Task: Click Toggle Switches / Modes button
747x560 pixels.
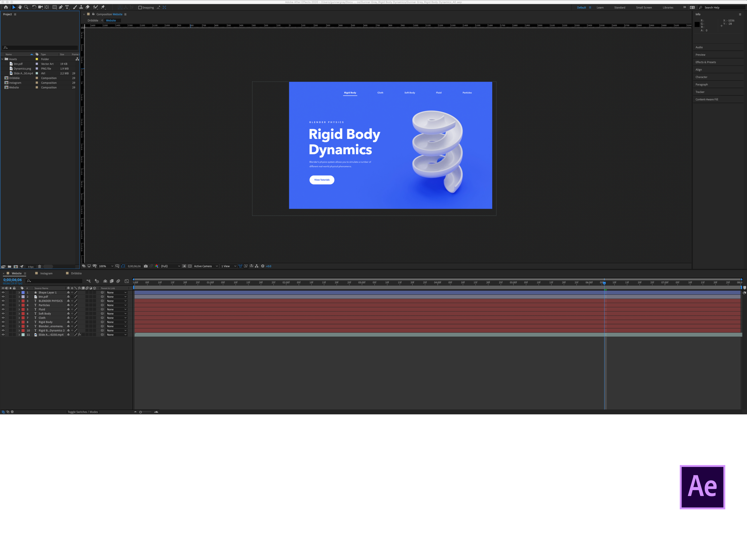Action: coord(83,412)
